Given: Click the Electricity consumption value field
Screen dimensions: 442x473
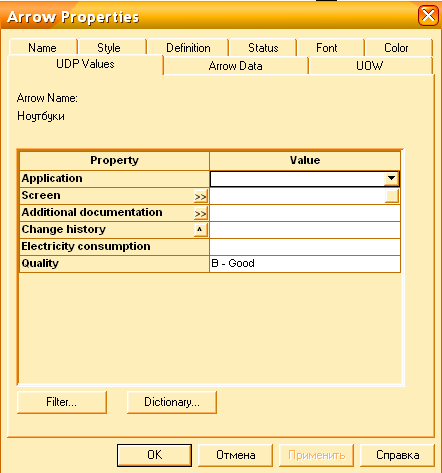Looking at the screenshot, I should (x=305, y=247).
